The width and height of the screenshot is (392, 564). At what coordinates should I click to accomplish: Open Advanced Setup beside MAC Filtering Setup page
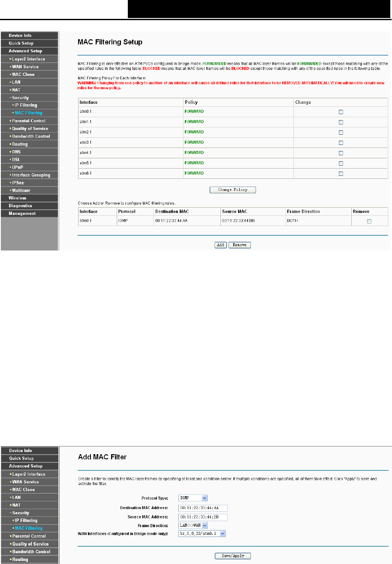(x=29, y=51)
